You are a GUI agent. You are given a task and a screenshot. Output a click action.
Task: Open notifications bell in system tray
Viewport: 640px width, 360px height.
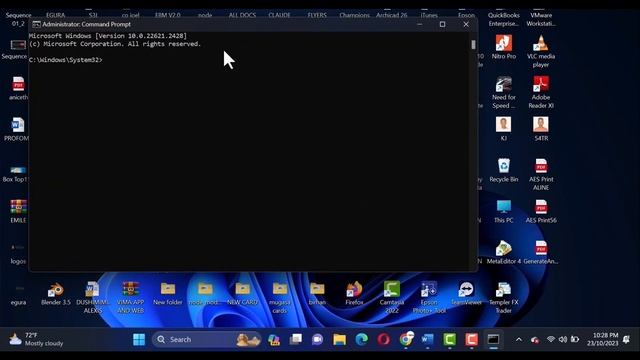click(627, 339)
